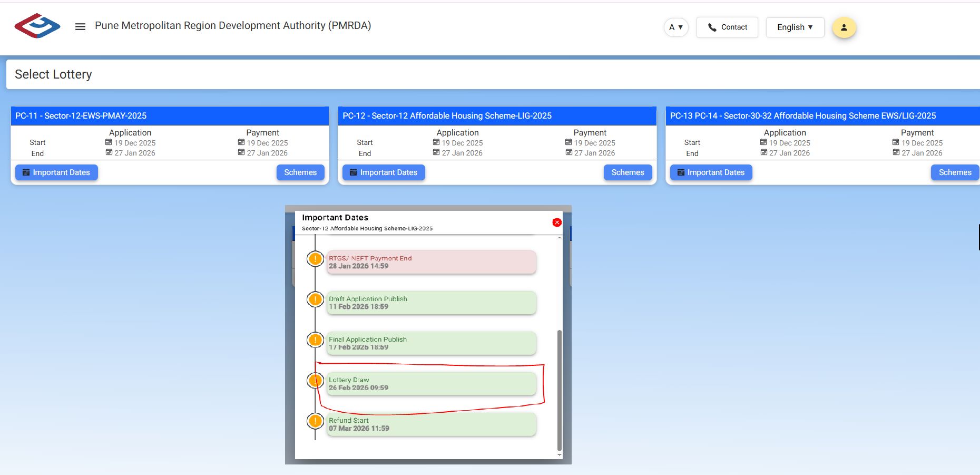
Task: Click the Lottery Draw timeline marker icon
Action: (315, 380)
